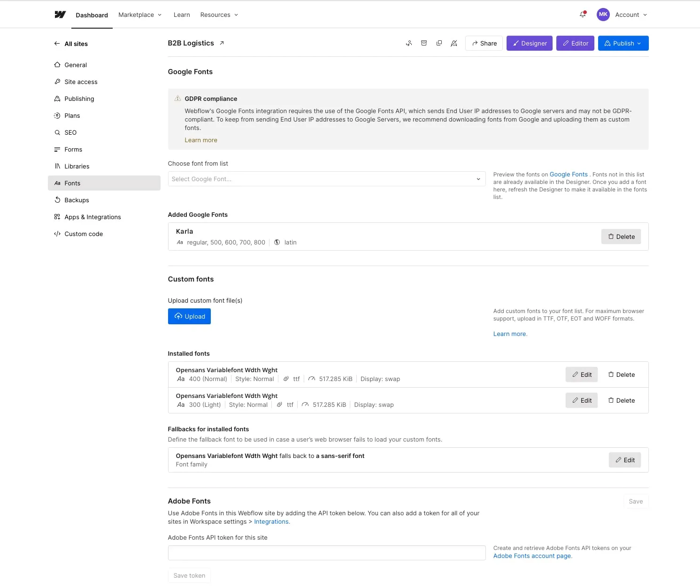
Task: Click the Webflow logo icon
Action: (60, 15)
